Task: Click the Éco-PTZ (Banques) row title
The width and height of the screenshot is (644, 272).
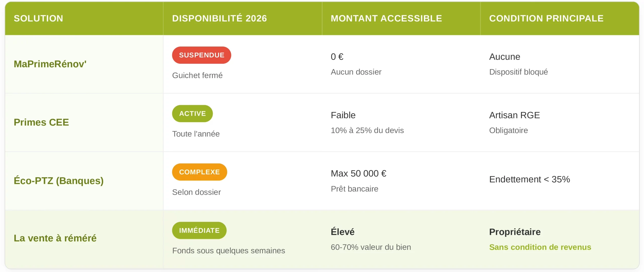Action: click(59, 181)
